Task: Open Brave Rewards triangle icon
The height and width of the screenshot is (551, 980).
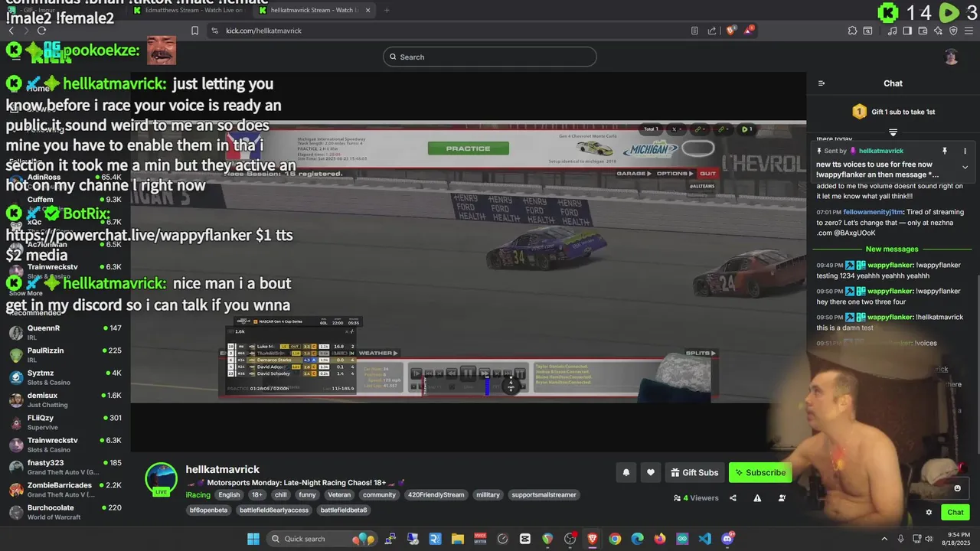Action: (750, 31)
